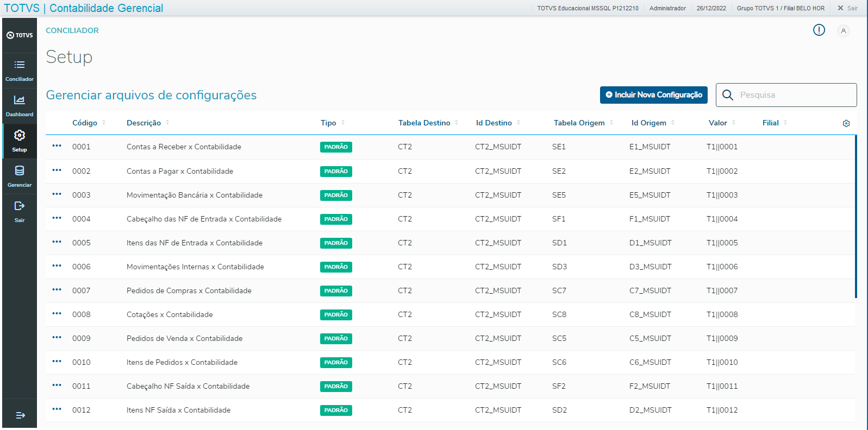Open the user profile avatar icon
868x430 pixels.
tap(843, 31)
